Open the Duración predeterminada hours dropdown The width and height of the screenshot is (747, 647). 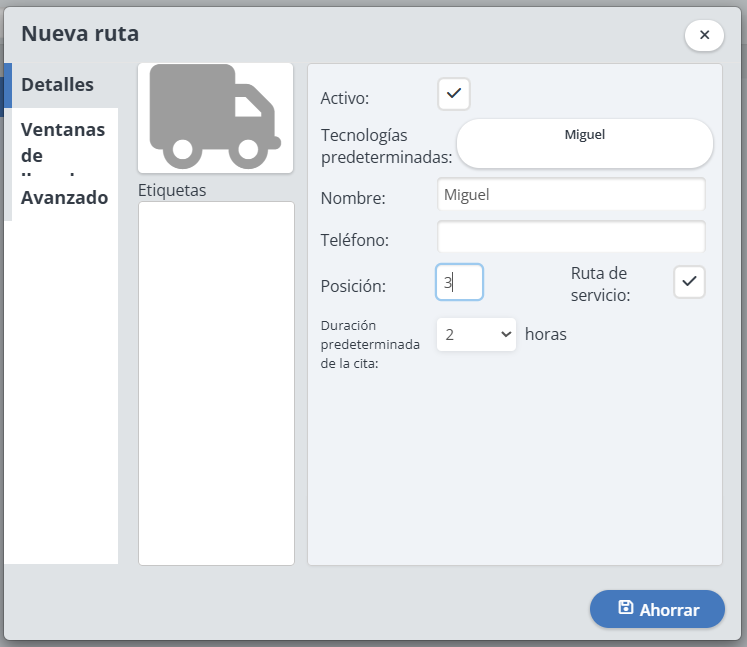(476, 334)
